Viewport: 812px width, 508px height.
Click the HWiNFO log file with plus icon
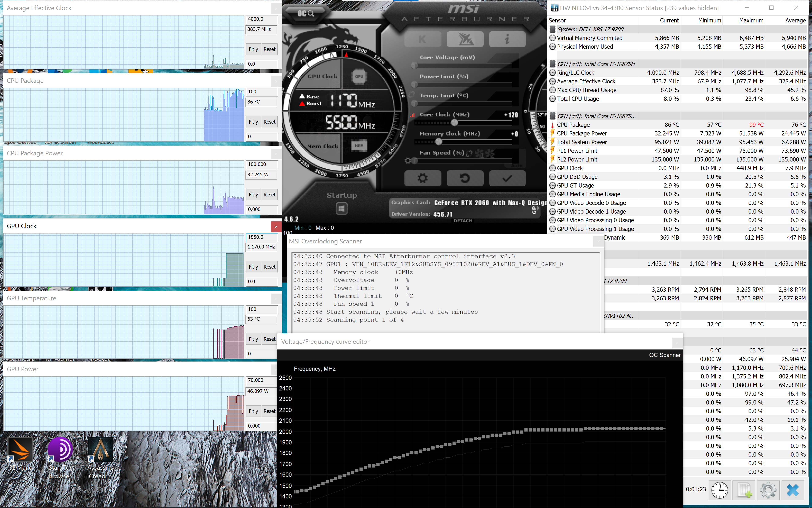(744, 490)
